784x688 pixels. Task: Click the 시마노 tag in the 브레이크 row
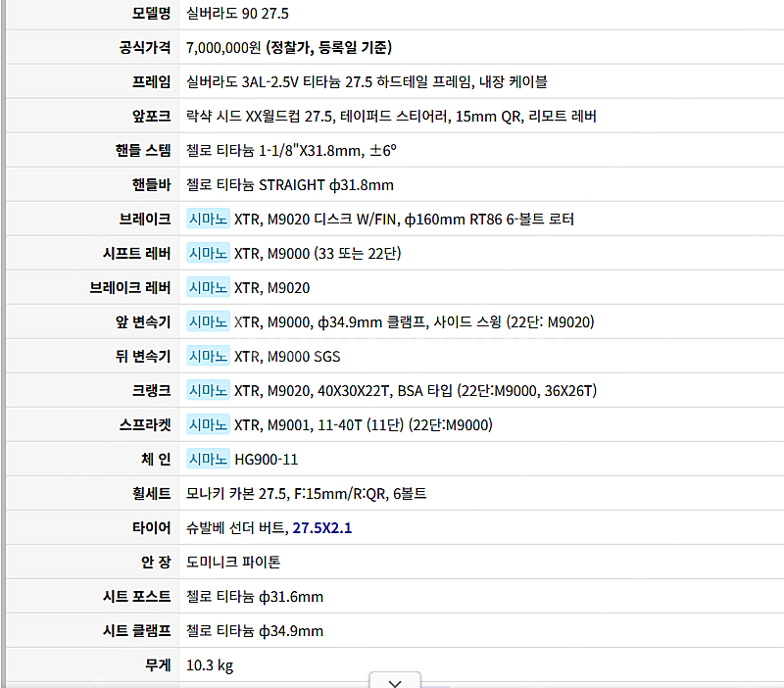[x=208, y=219]
